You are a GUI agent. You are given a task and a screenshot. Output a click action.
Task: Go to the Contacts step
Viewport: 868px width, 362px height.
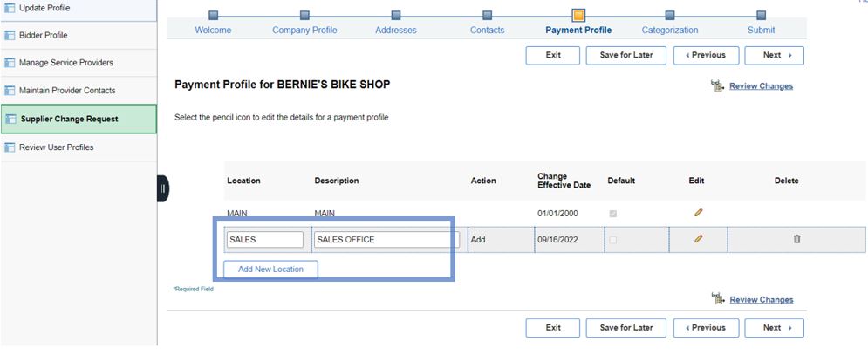point(487,31)
